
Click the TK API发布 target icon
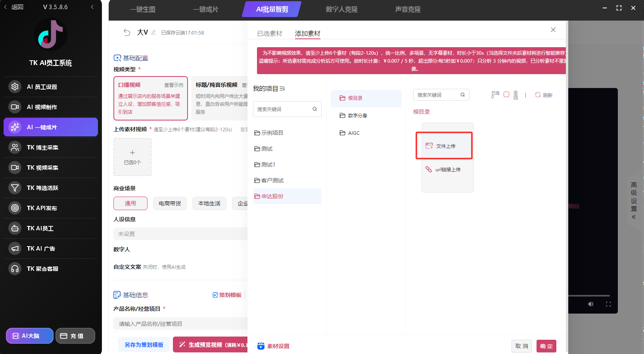pyautogui.click(x=15, y=208)
